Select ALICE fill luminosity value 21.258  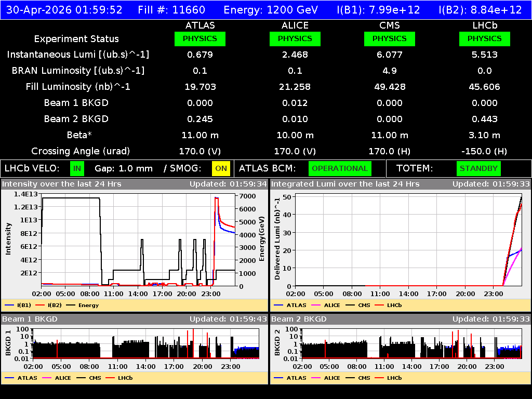(295, 87)
